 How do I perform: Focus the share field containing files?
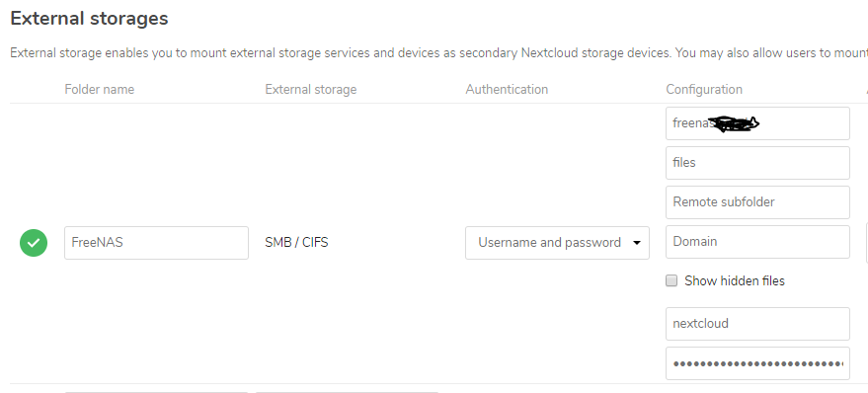tap(757, 163)
